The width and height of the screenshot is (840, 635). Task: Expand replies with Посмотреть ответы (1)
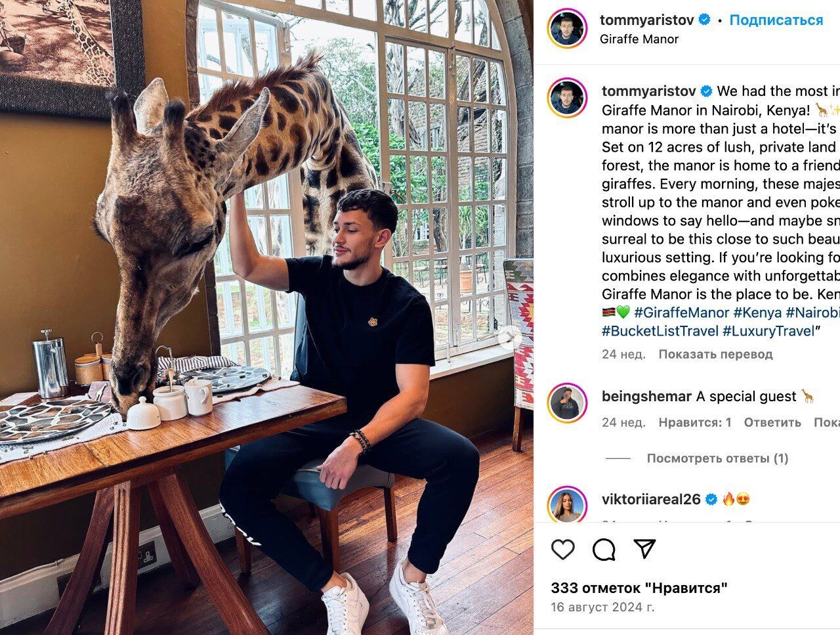pyautogui.click(x=717, y=458)
